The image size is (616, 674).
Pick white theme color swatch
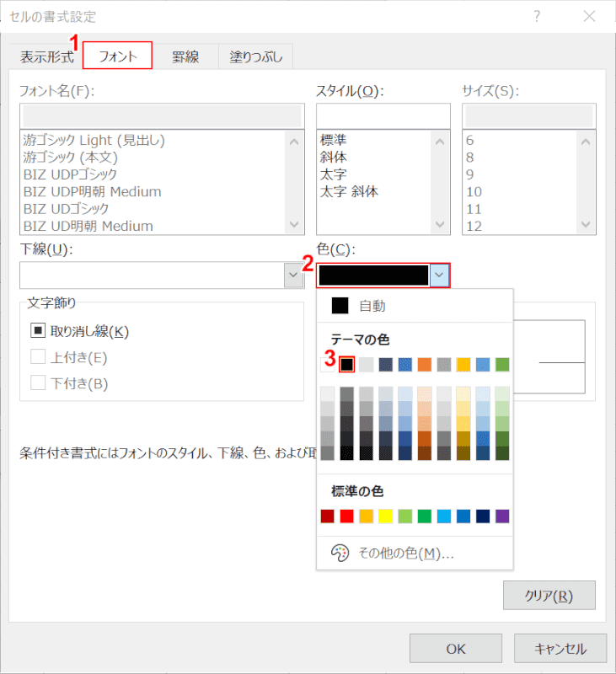[x=327, y=365]
